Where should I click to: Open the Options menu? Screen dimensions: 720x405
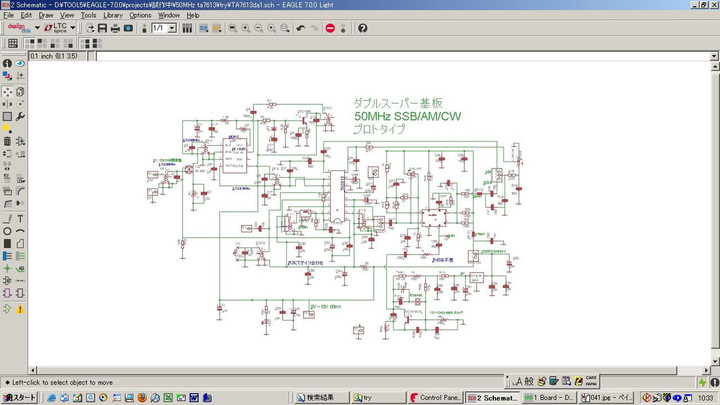(140, 15)
